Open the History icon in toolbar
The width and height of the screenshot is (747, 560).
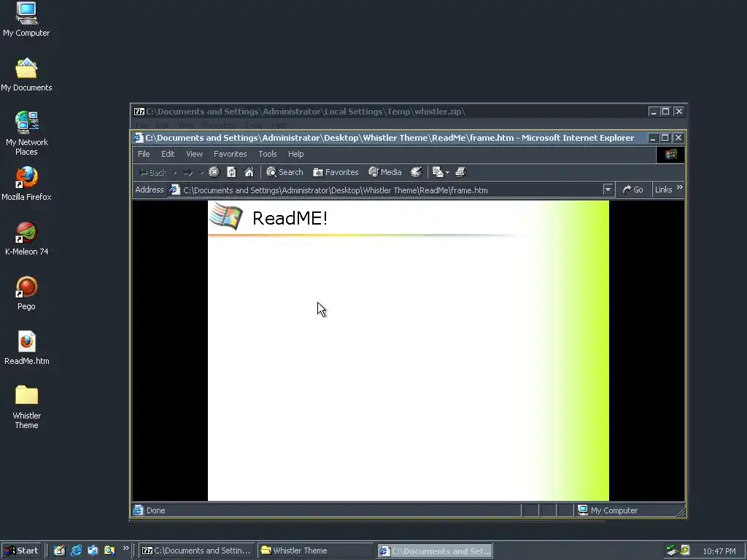[x=417, y=172]
